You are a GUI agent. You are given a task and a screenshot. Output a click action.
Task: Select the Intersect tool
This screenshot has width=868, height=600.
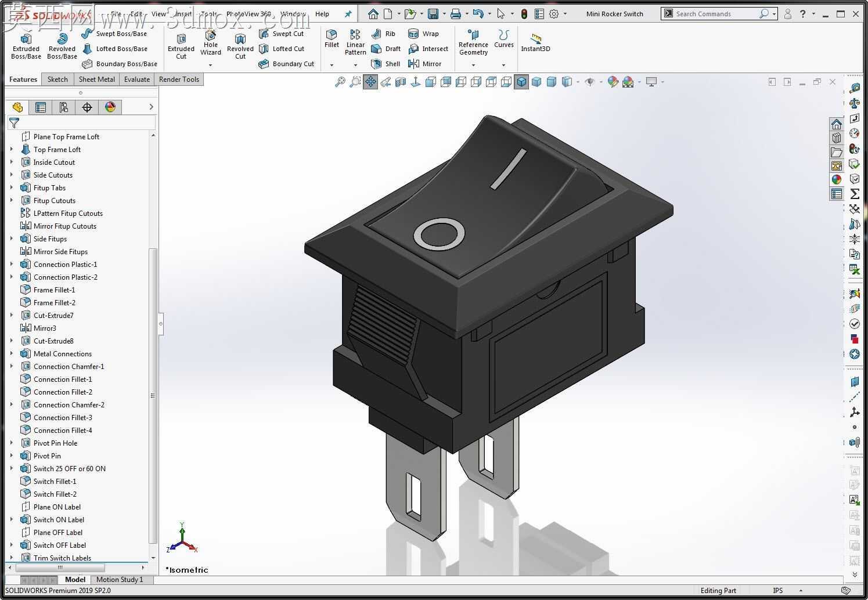[x=428, y=49]
